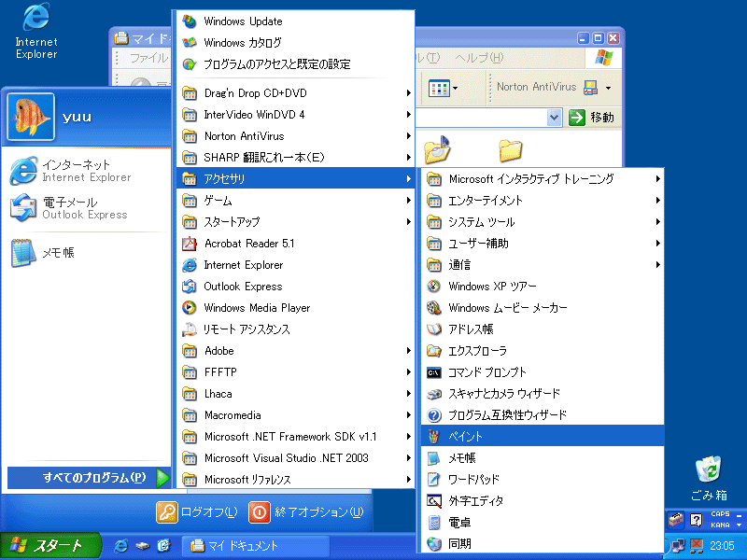Expand the Drag'n Drop CD+DVD folder

click(295, 92)
